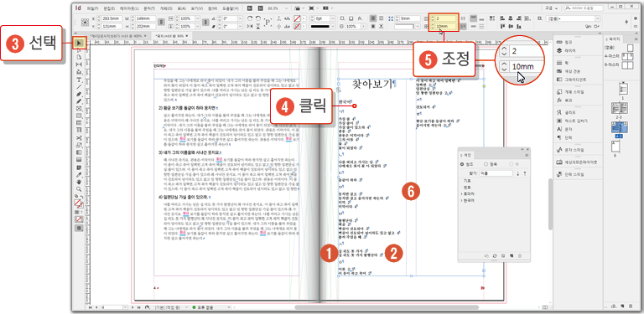Click update preview icon in 색인 panel footer

click(495, 255)
